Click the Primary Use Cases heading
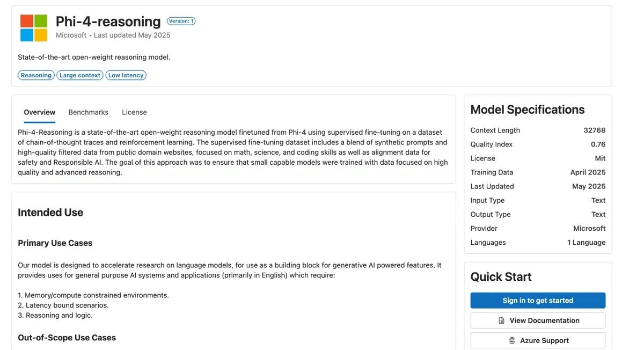The image size is (644, 350). [x=55, y=243]
